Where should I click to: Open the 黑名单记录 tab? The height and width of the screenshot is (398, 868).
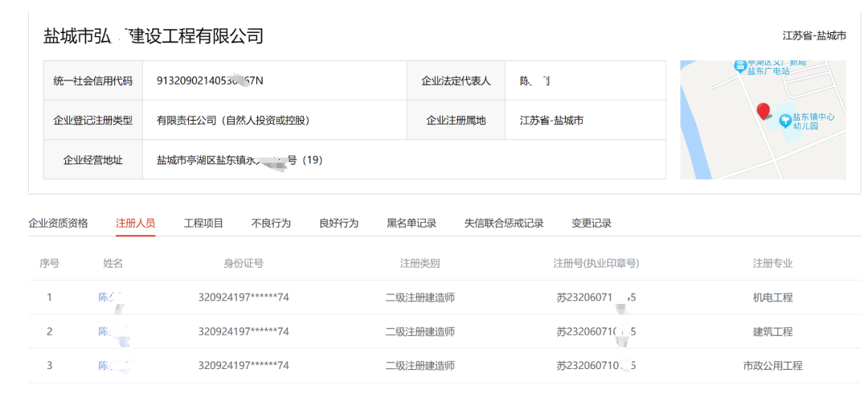411,224
